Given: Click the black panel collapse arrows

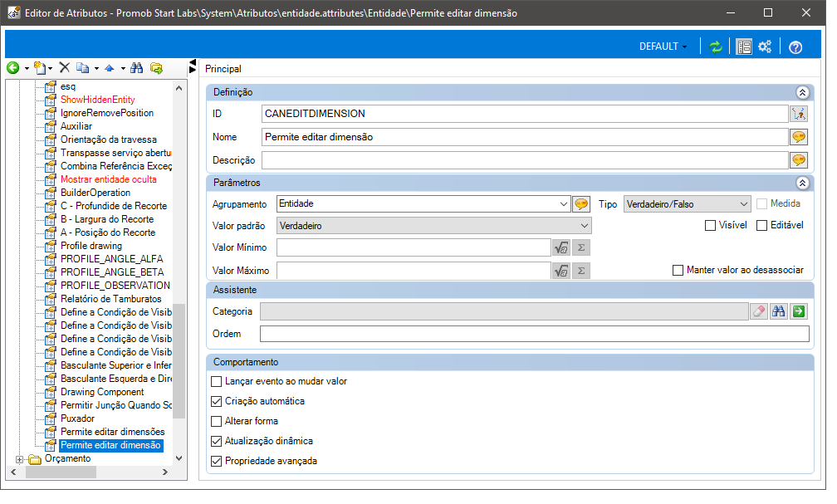Looking at the screenshot, I should pyautogui.click(x=193, y=66).
